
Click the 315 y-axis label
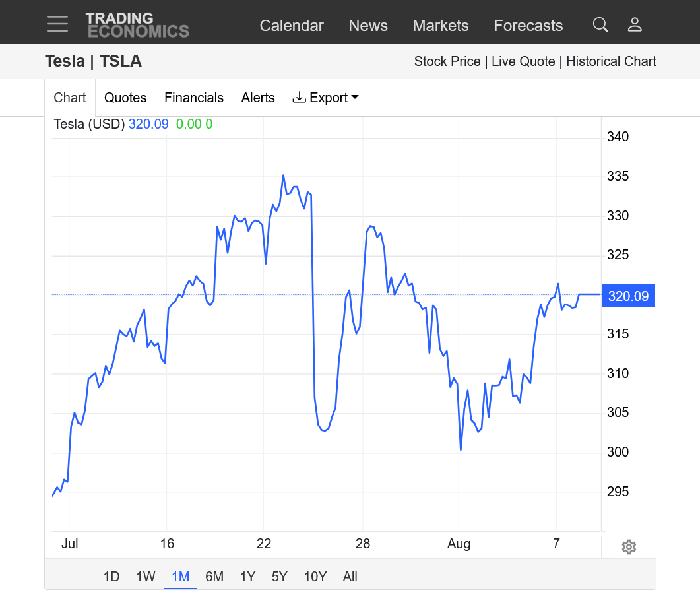(618, 334)
